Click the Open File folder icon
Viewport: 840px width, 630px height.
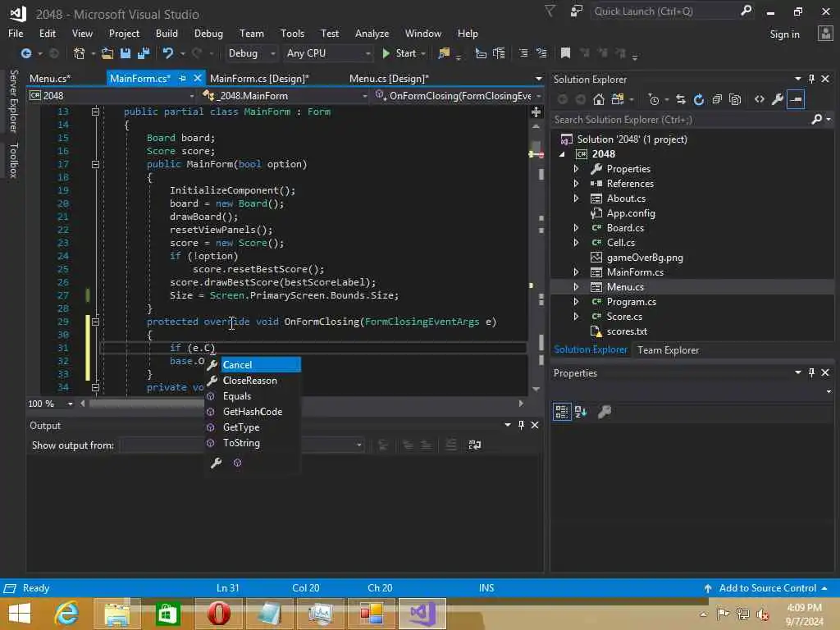(107, 53)
